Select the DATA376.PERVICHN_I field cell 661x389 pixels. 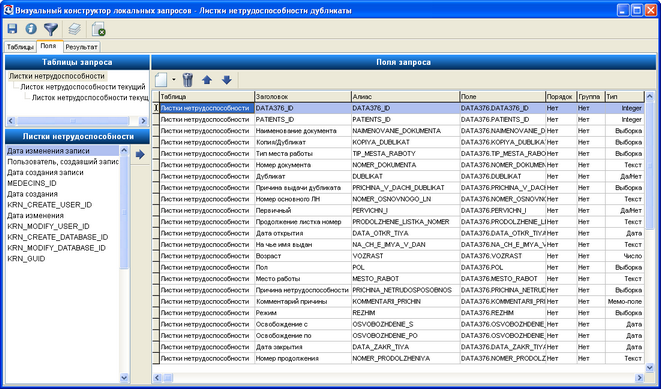[502, 211]
